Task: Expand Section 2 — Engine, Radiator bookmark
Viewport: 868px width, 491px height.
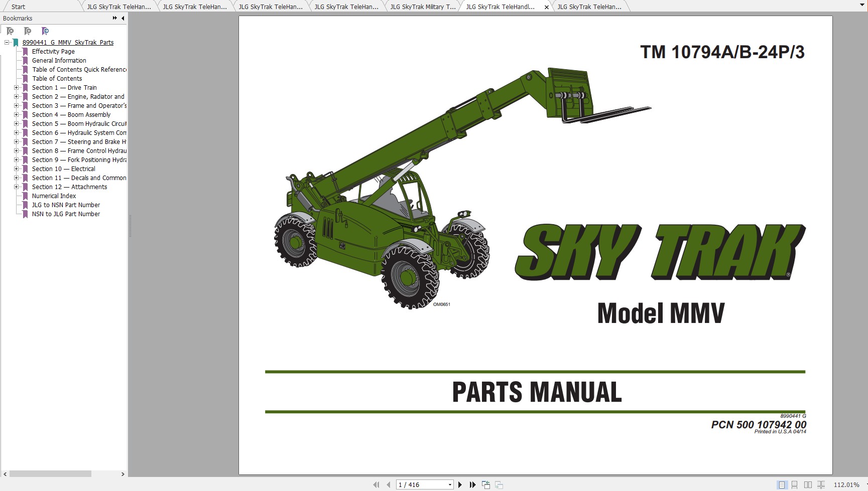Action: click(x=16, y=96)
